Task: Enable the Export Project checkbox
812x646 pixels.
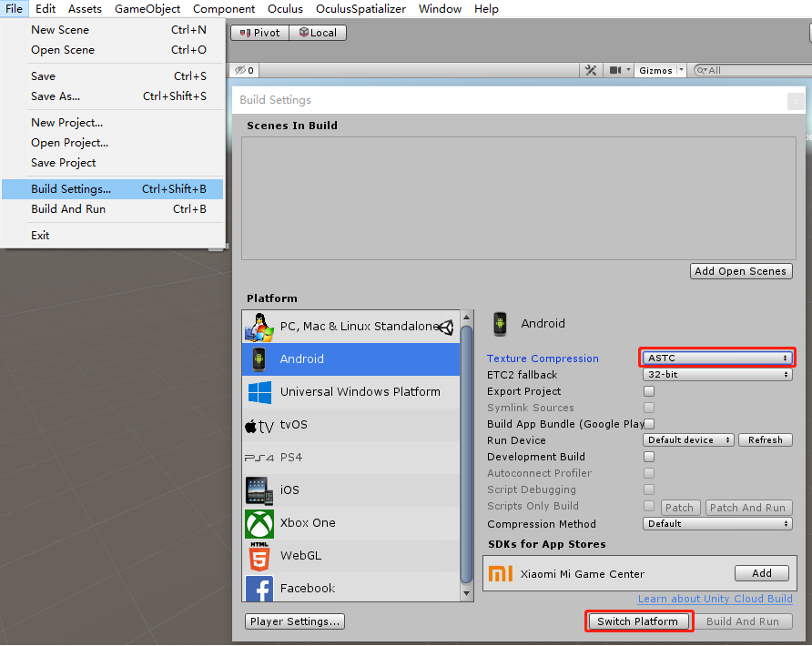Action: (x=649, y=391)
